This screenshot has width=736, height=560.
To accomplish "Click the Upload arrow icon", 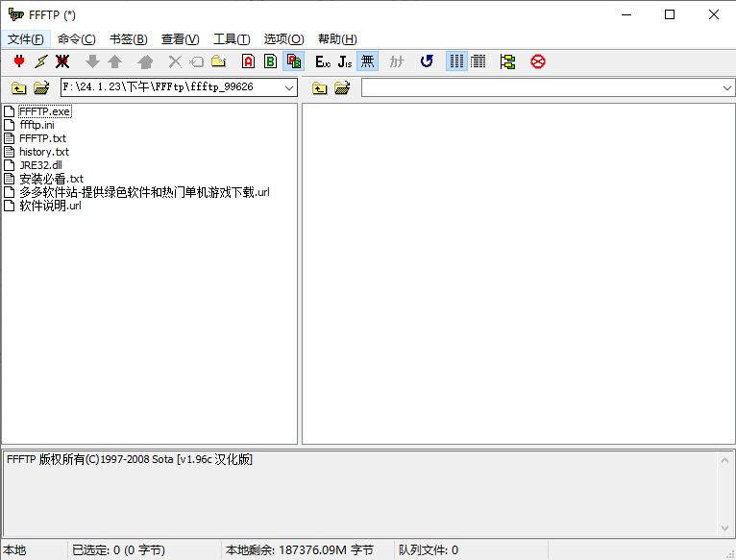I will click(x=115, y=61).
